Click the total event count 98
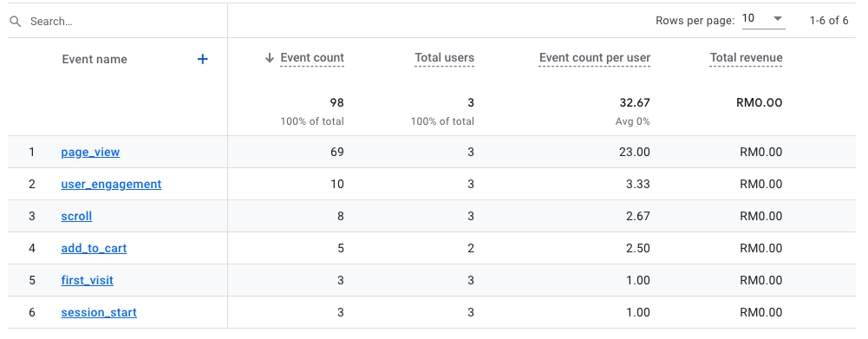The height and width of the screenshot is (339, 868). [x=337, y=102]
